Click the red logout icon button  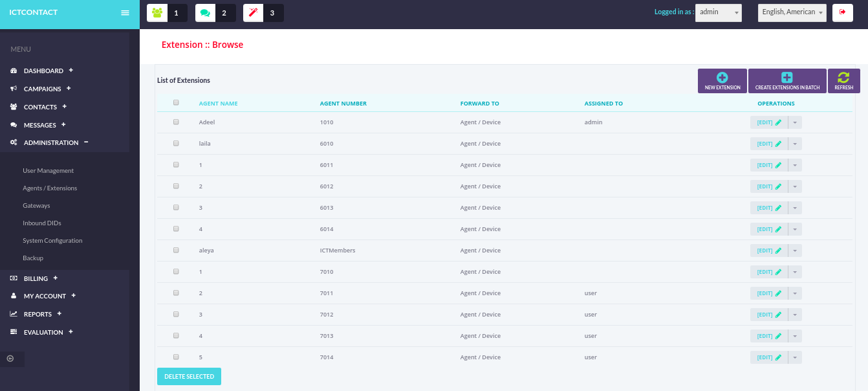843,12
